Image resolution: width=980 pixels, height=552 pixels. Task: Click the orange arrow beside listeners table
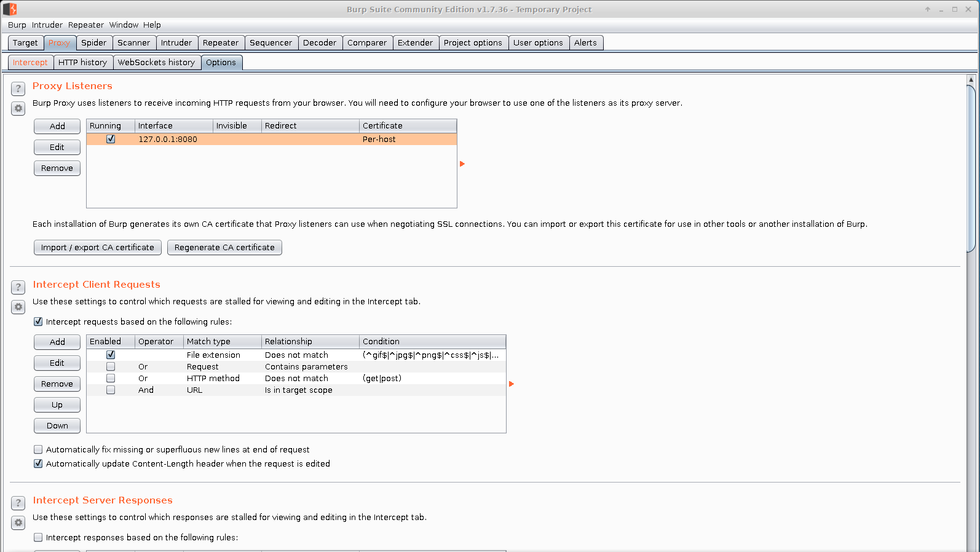point(462,164)
